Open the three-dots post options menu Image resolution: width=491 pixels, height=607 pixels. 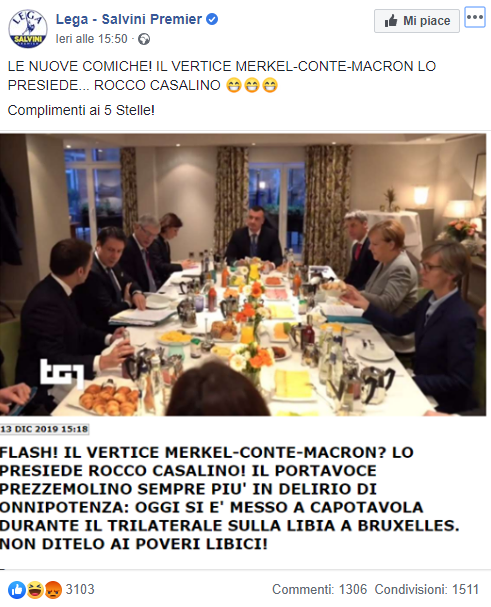[x=475, y=17]
